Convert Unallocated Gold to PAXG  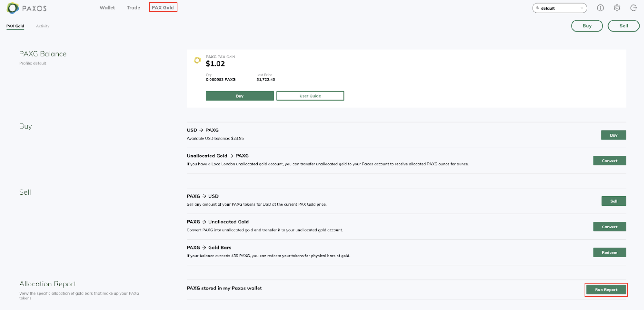(610, 161)
